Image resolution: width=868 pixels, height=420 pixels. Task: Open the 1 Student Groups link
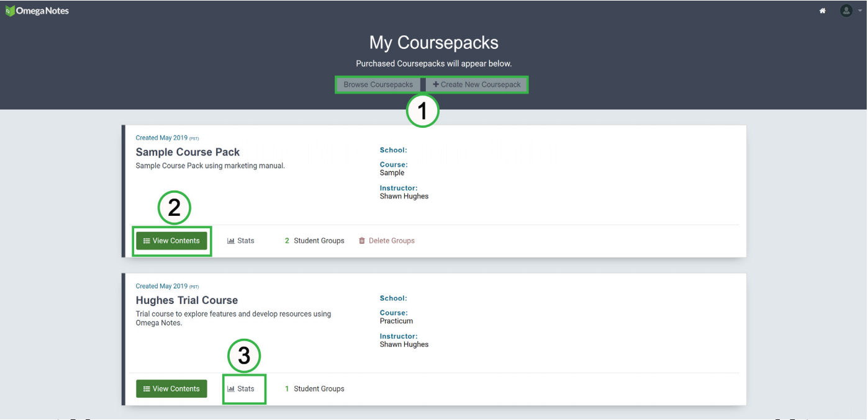314,389
